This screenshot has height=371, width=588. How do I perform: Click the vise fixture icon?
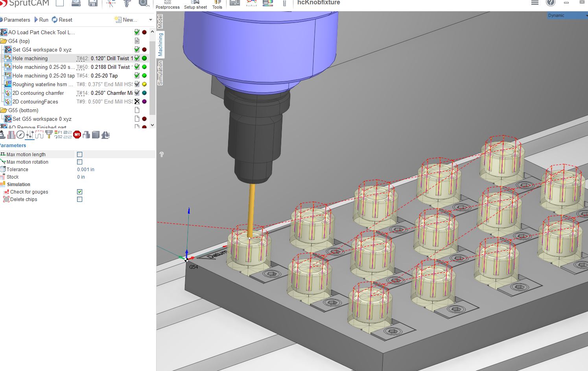coord(105,135)
